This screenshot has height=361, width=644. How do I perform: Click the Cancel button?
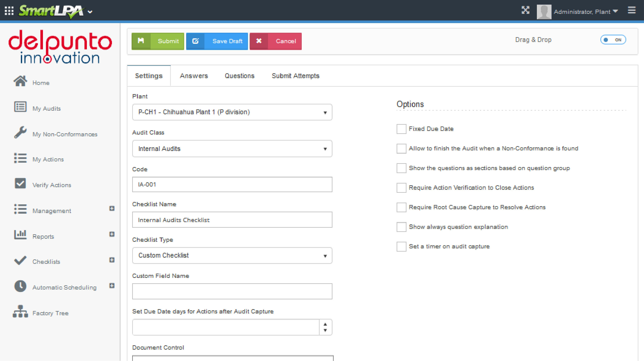pos(275,41)
